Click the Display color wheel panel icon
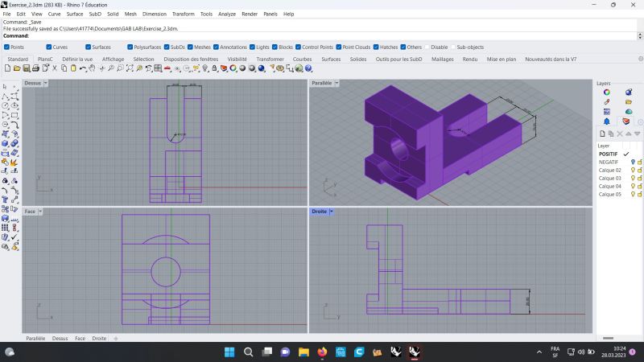 point(607,93)
